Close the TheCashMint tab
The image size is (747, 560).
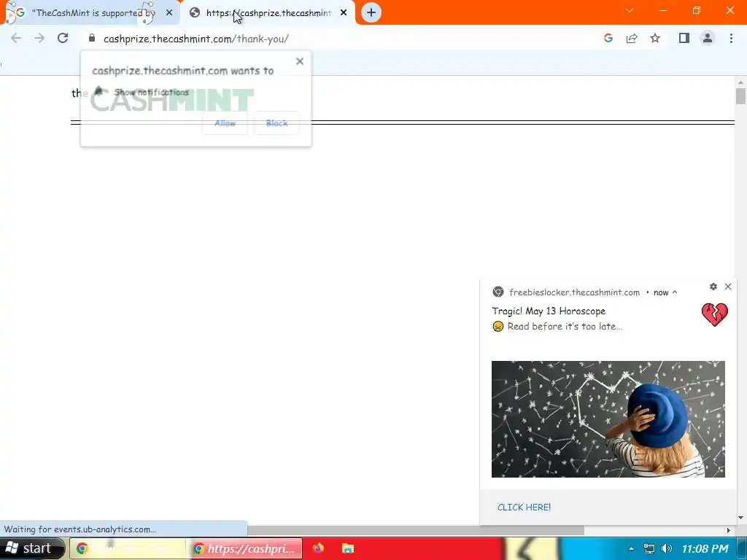tap(169, 13)
